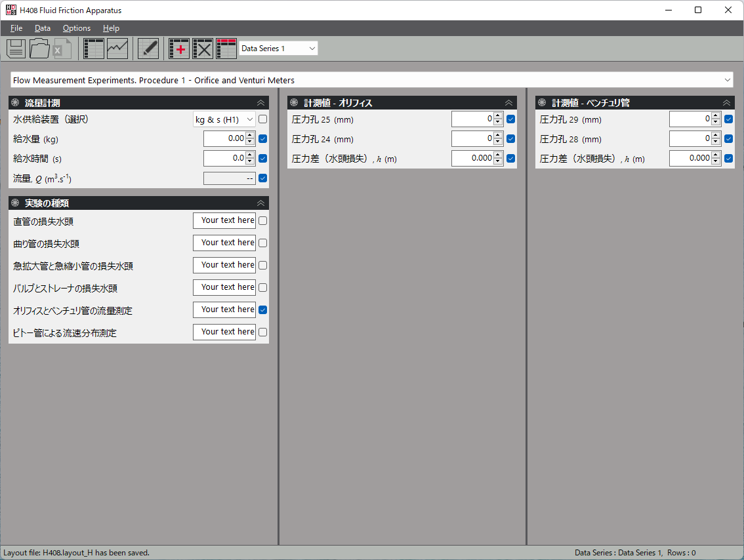The height and width of the screenshot is (560, 744).
Task: Click the Export to Excel document icon
Action: pos(62,49)
